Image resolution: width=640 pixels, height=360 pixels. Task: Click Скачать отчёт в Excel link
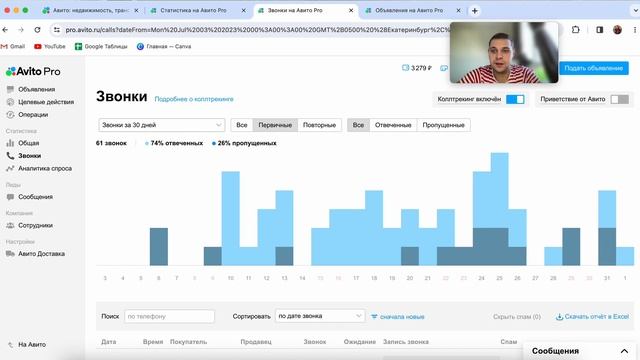(x=592, y=317)
